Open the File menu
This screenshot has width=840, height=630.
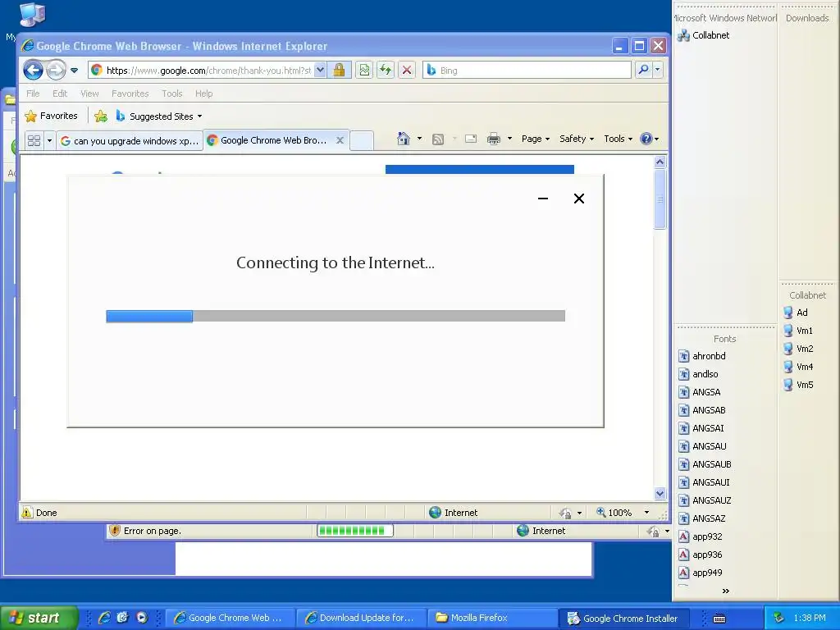click(33, 94)
